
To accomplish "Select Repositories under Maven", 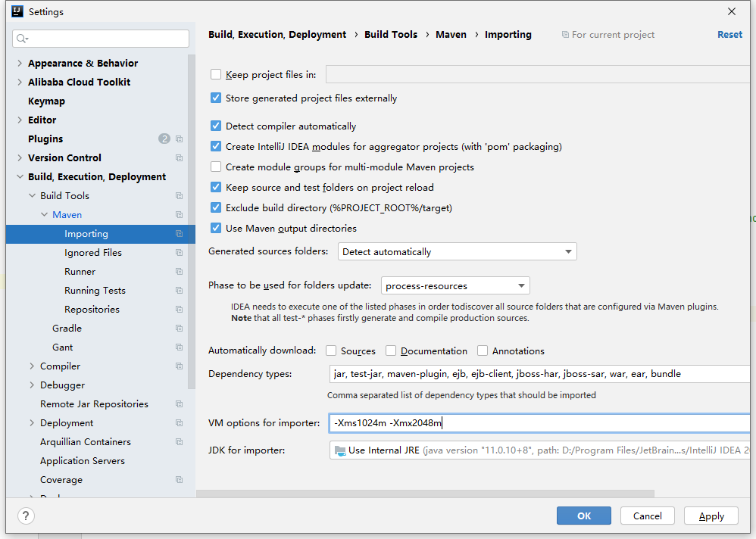I will point(92,309).
